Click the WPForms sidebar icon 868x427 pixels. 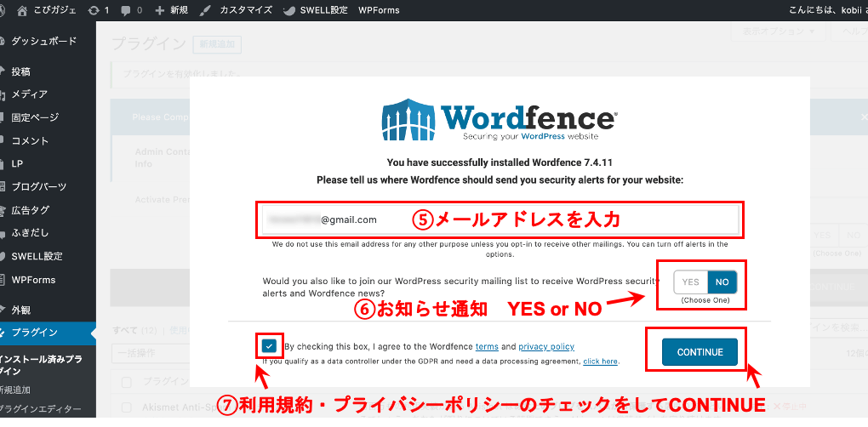[x=3, y=279]
